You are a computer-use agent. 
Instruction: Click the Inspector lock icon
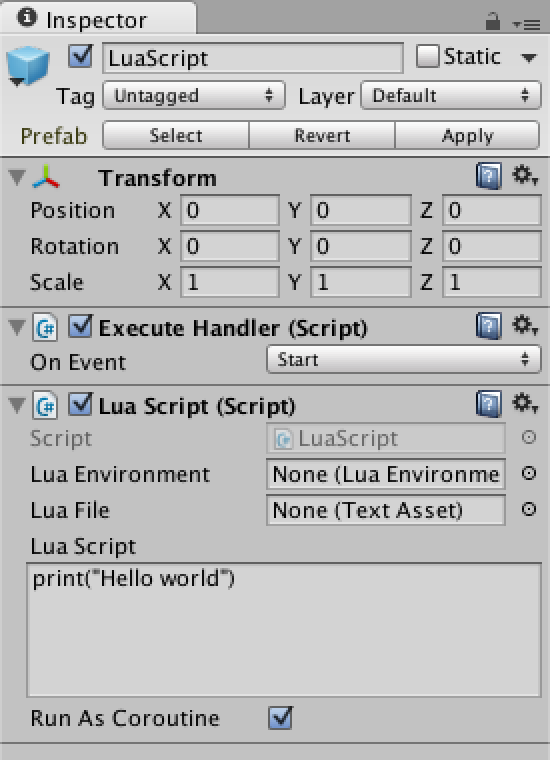492,21
